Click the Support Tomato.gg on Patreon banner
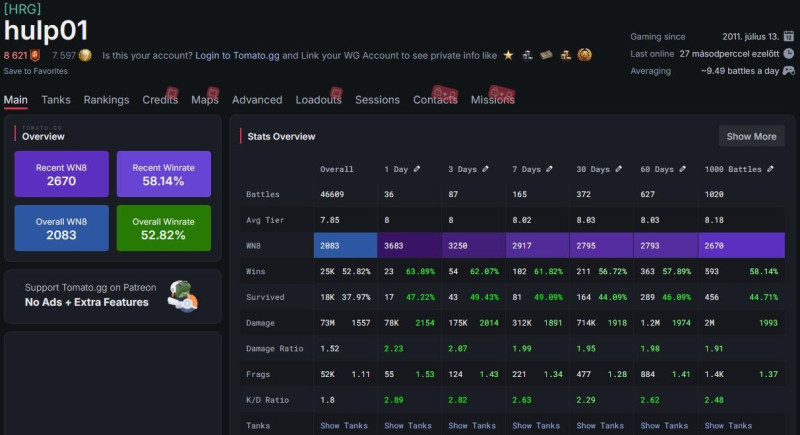The image size is (800, 435). pos(112,296)
